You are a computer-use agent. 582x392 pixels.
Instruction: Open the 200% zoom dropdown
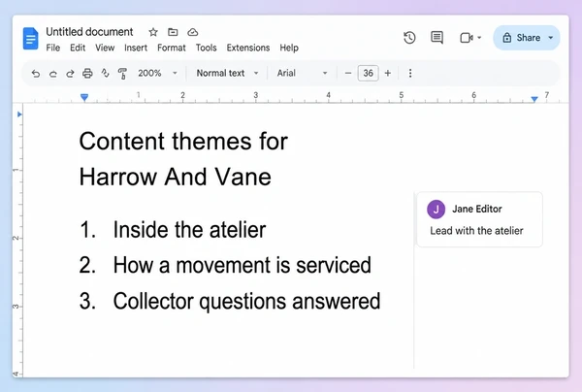coord(157,73)
